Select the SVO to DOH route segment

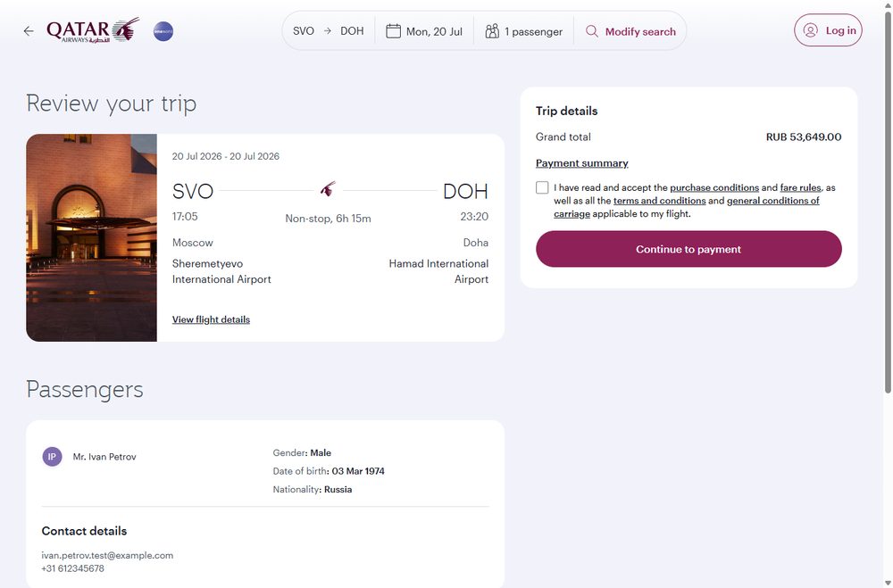[328, 31]
